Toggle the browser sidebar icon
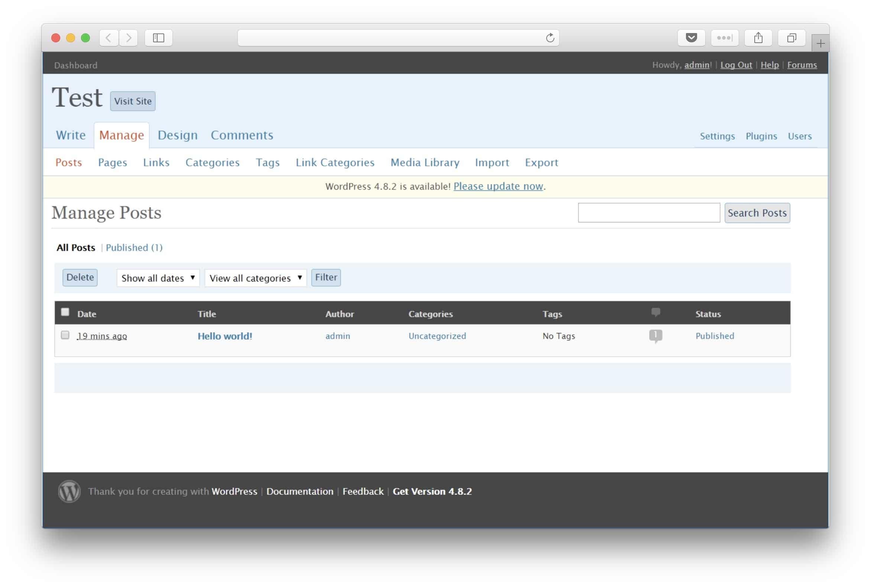The width and height of the screenshot is (871, 588). tap(159, 38)
